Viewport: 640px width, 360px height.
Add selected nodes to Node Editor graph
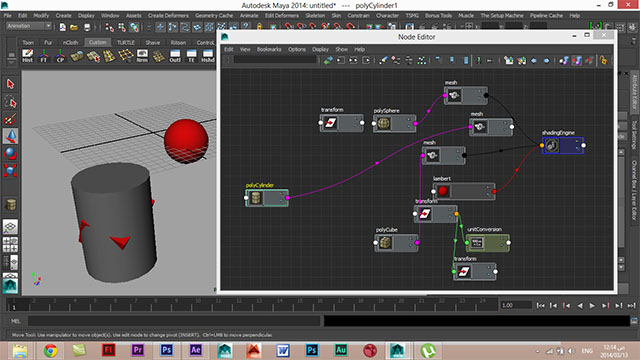pyautogui.click(x=396, y=60)
